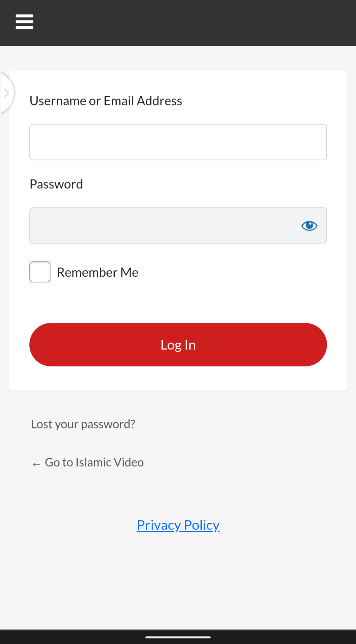Tap the home indicator bar at bottom

178,637
